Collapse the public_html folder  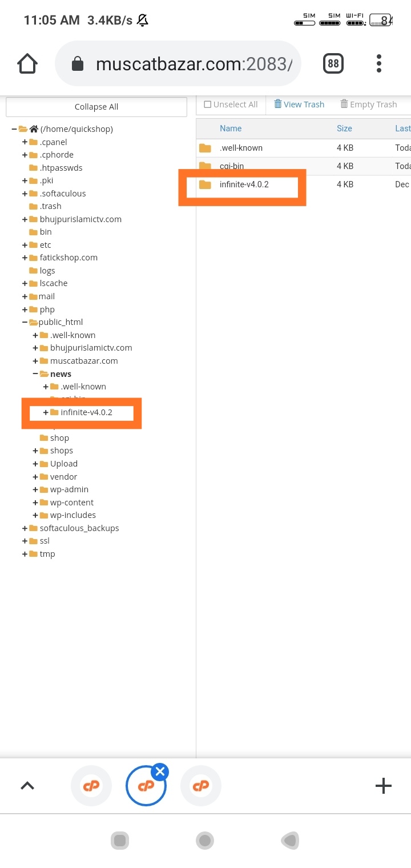[x=25, y=322]
